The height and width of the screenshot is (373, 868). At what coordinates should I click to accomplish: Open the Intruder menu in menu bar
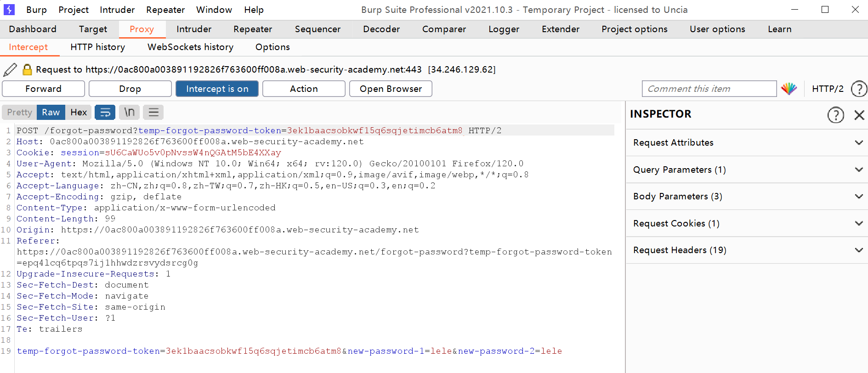117,10
